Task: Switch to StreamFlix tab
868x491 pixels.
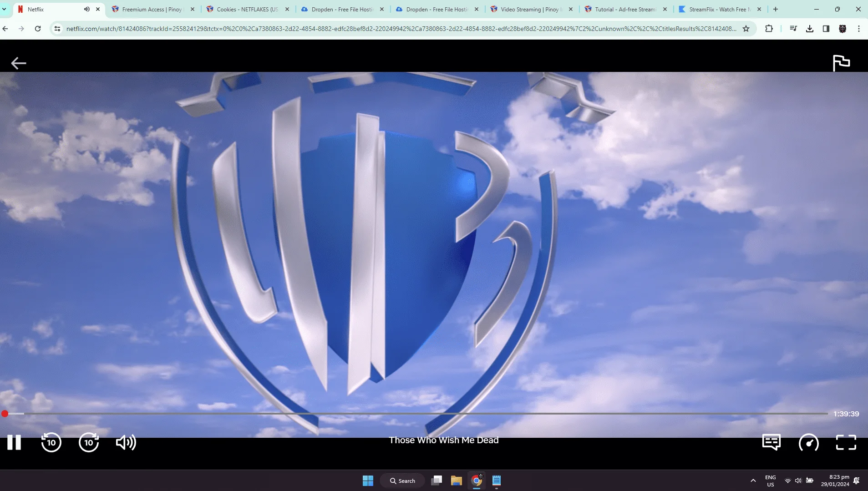Action: coord(720,9)
